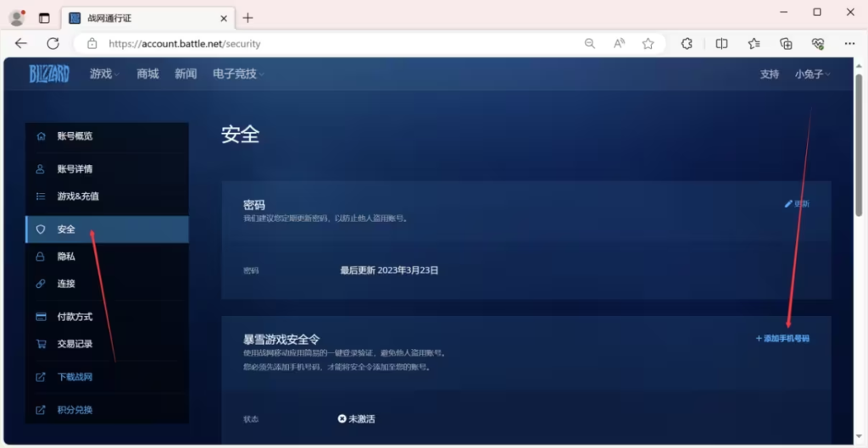This screenshot has width=868, height=448.
Task: Toggle the split screen icon
Action: pyautogui.click(x=721, y=44)
